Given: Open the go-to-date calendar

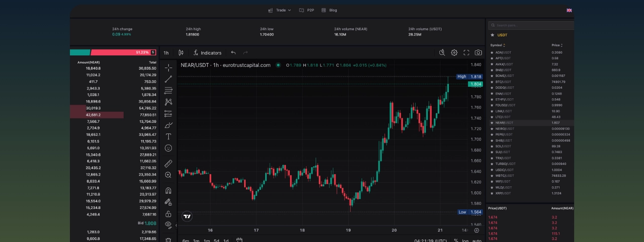Looking at the screenshot, I should (239, 240).
